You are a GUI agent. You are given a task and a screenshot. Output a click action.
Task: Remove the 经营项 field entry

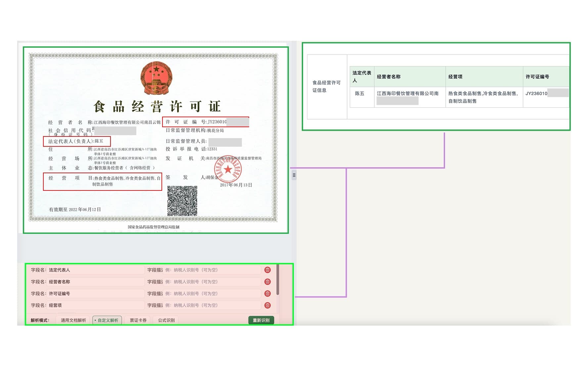[268, 305]
